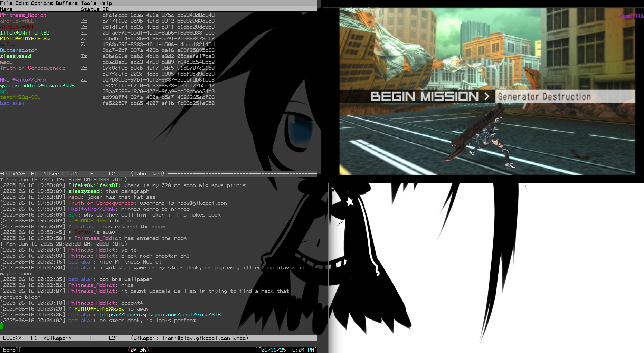Image resolution: width=644 pixels, height=353 pixels.
Task: Click message 'got brs wallpaper'
Action: tap(126, 279)
